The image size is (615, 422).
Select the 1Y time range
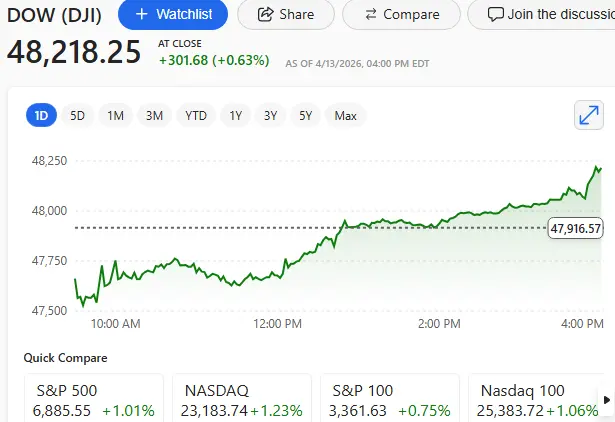coord(236,116)
